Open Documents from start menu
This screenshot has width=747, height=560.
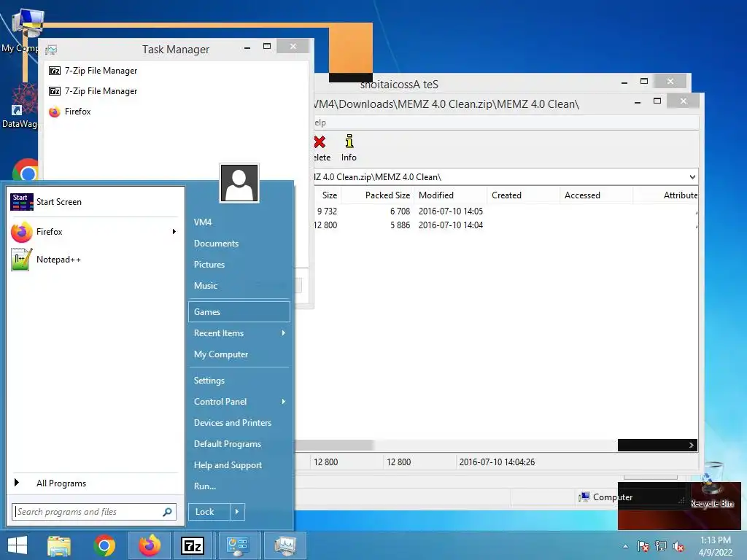239,244
